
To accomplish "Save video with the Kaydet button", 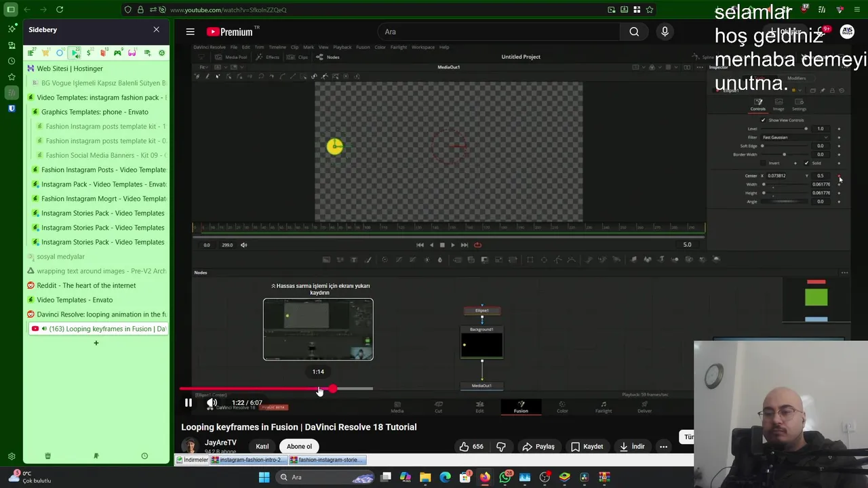I will tap(587, 447).
